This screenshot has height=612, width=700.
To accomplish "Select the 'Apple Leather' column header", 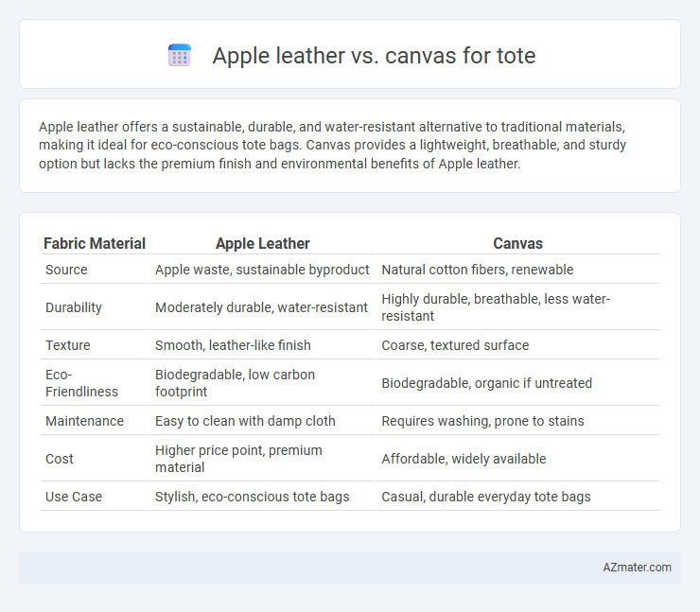I will 263,243.
